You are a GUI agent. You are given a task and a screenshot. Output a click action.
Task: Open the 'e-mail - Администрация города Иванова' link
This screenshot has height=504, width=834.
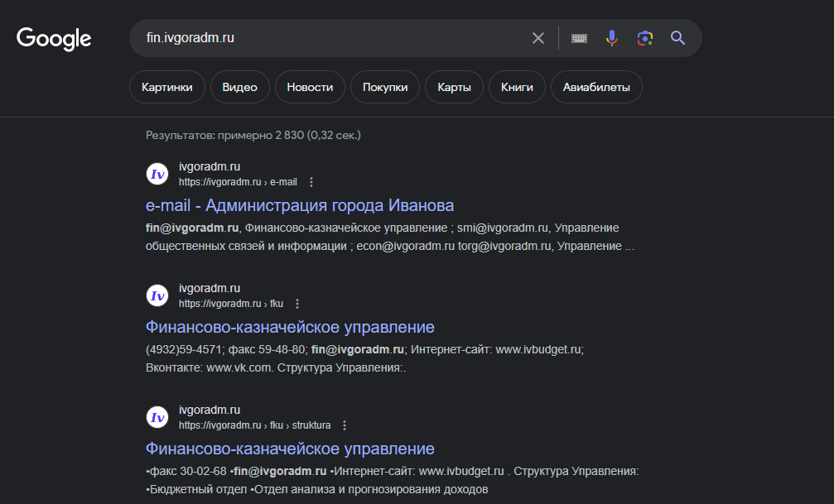[300, 205]
